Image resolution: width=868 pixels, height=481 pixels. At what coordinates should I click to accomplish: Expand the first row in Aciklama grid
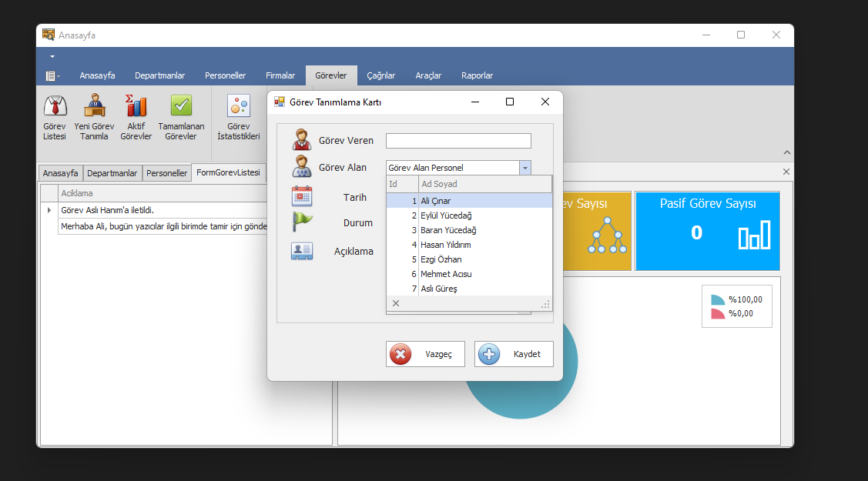(x=49, y=210)
